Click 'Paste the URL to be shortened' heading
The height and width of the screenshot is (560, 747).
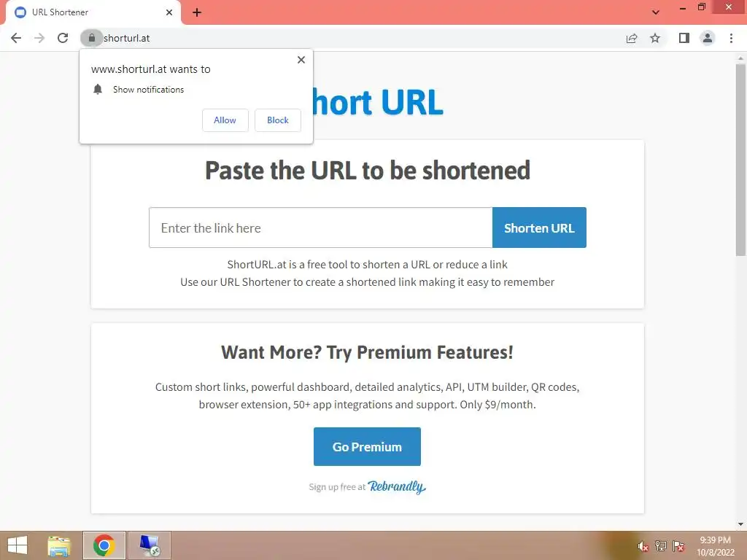368,171
